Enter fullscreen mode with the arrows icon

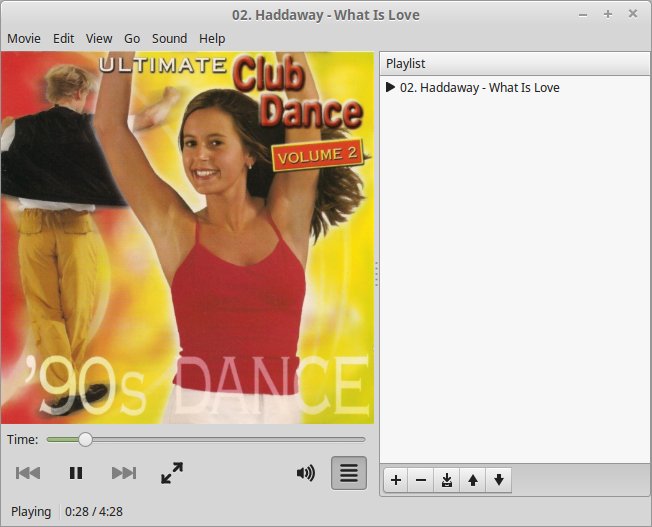coord(172,473)
